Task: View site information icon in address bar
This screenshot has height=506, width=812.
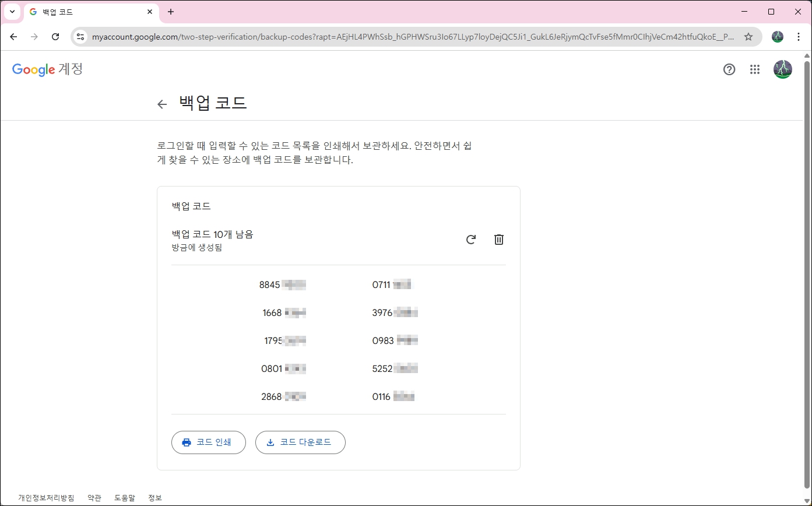Action: pos(80,36)
